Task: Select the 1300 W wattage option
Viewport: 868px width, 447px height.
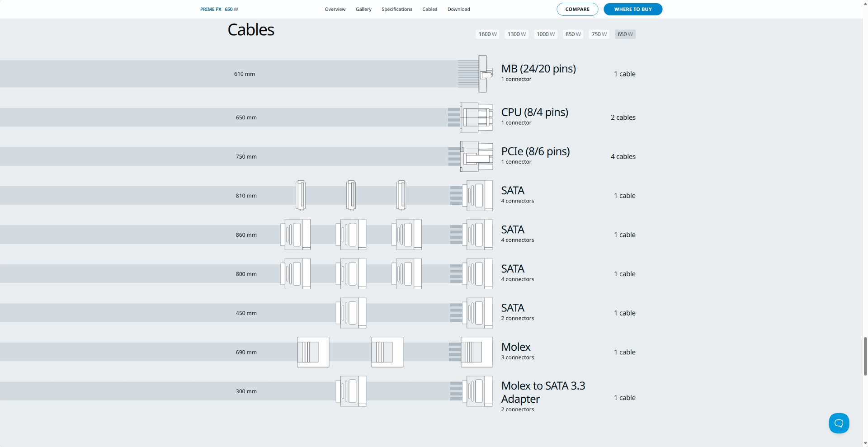Action: point(516,34)
